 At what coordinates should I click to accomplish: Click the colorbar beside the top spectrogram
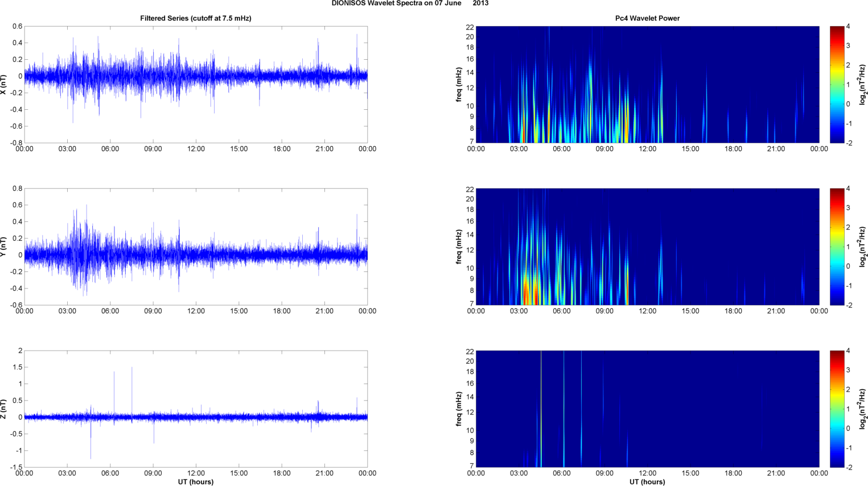click(x=837, y=84)
